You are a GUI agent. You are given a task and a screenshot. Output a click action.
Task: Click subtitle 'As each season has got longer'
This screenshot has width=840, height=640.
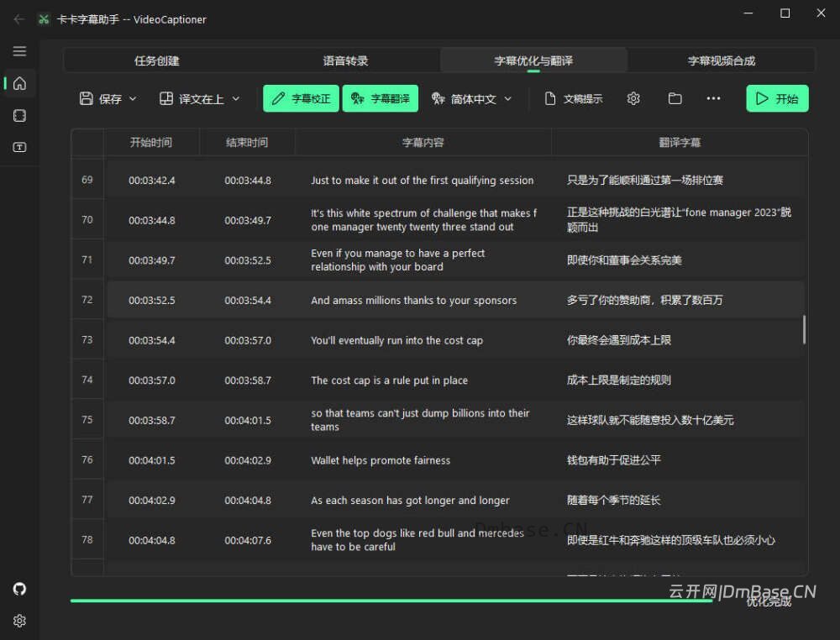click(x=410, y=501)
